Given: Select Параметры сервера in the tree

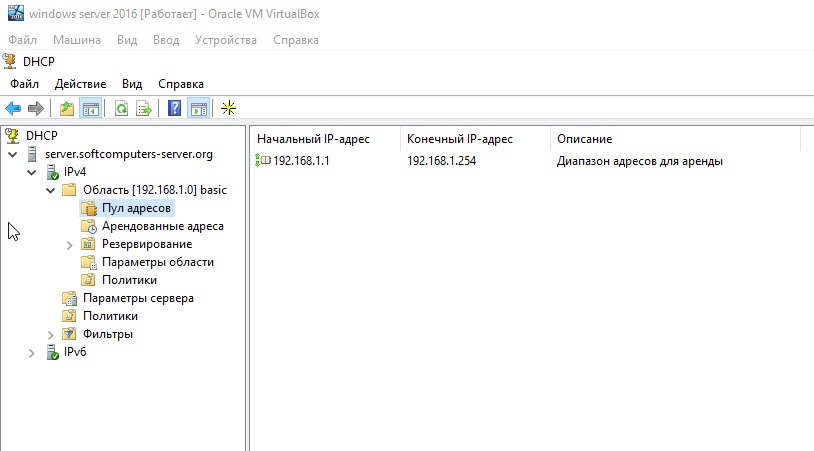Looking at the screenshot, I should (x=138, y=298).
